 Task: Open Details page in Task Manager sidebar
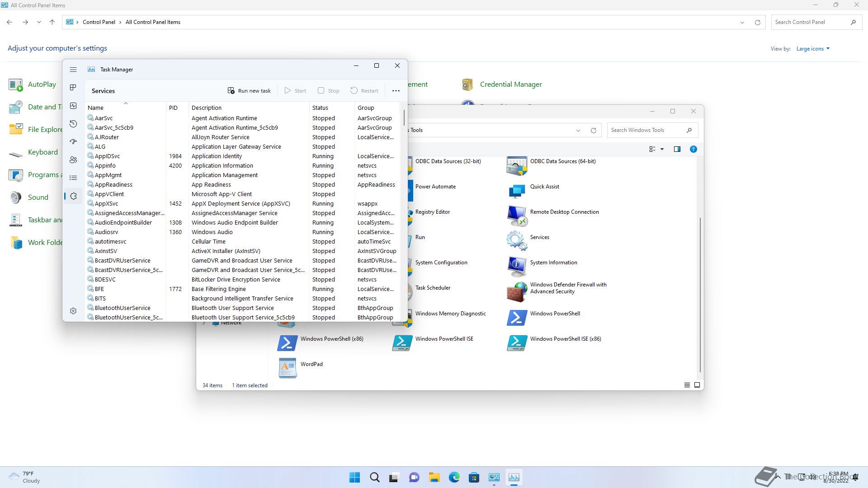tap(73, 178)
